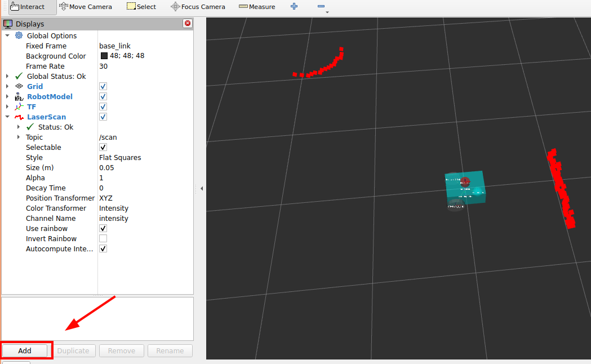
Task: Collapse the LaserScan display tree
Action: (x=7, y=117)
